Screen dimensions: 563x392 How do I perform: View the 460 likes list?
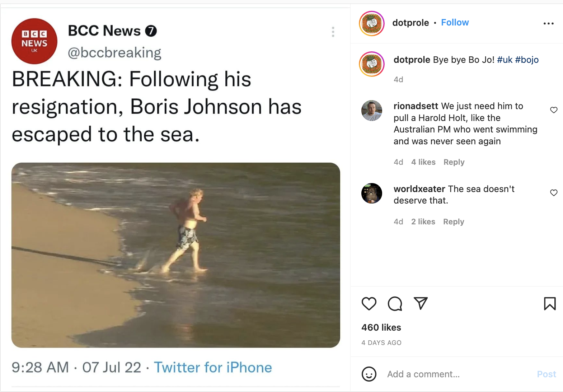[x=381, y=327]
